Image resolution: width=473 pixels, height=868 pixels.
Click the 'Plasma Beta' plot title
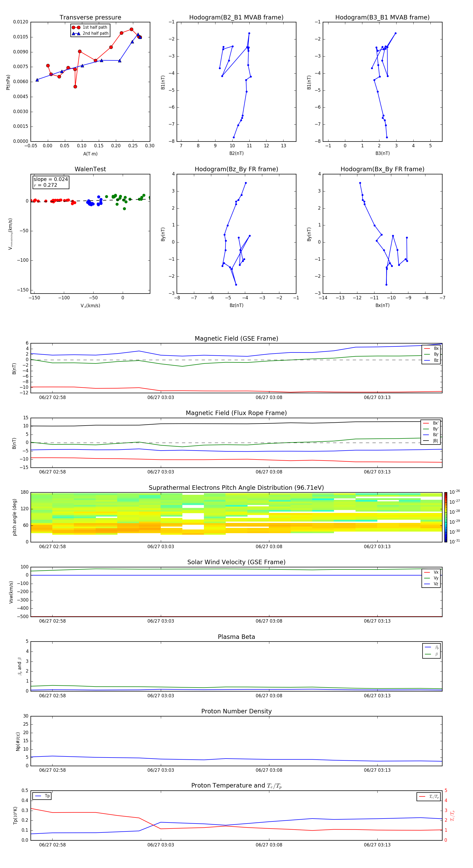click(x=236, y=637)
